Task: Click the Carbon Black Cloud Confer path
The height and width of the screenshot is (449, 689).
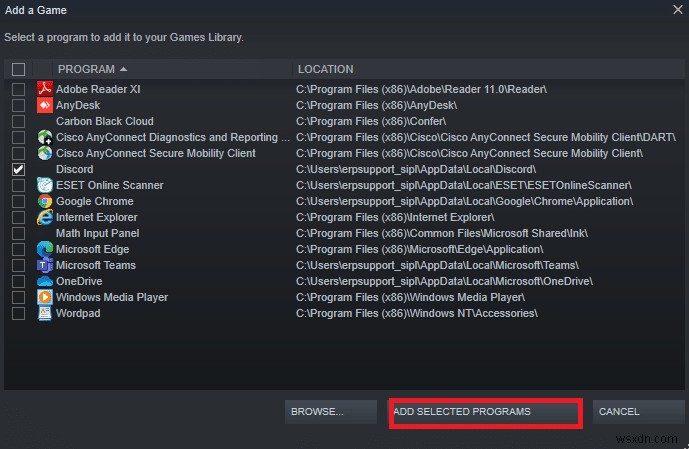Action: coord(371,121)
